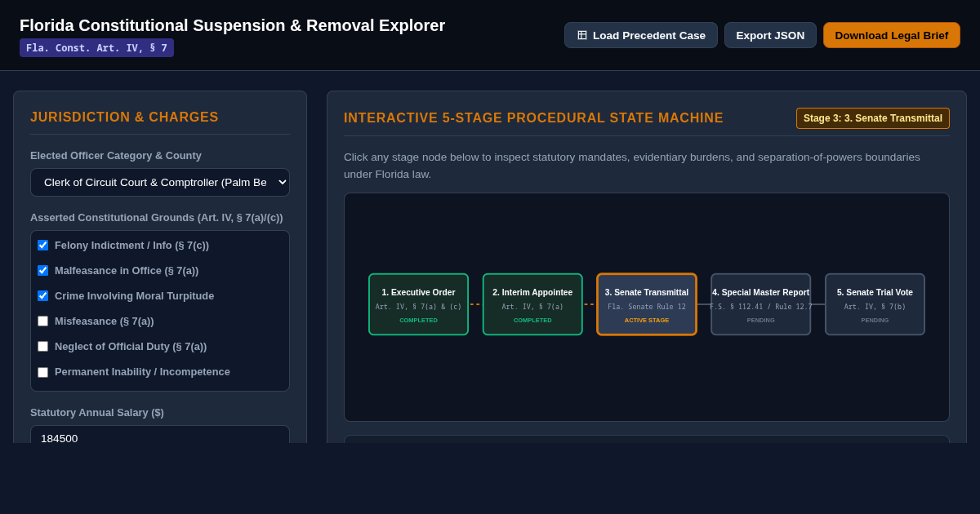Click the Stage 3: Senate Transmittal badge
Screen dimensions: 980x514
[873, 118]
